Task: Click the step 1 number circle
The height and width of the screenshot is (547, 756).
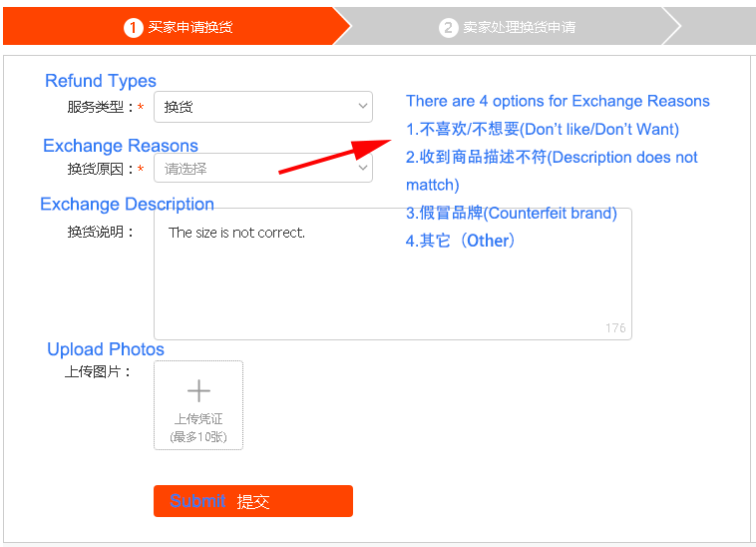Action: point(134,27)
